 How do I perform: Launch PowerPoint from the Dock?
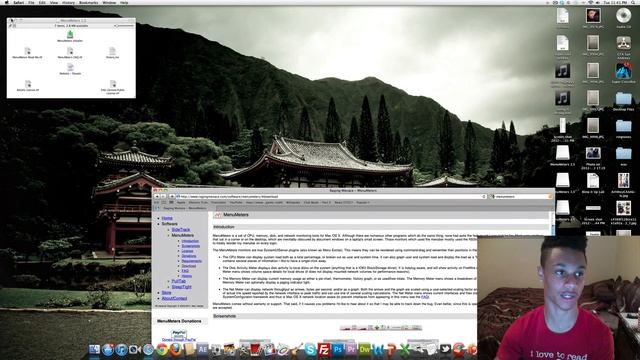click(x=391, y=349)
